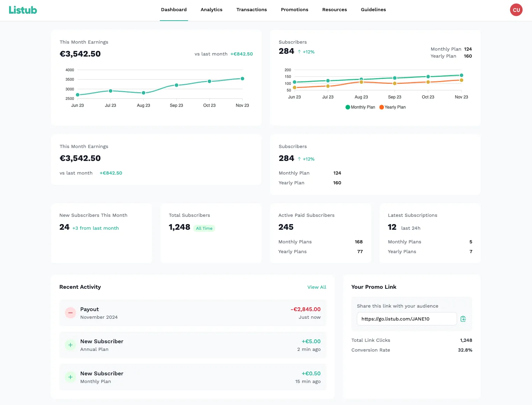Click the red minus icon beside Payout
532x405 pixels.
tap(70, 313)
